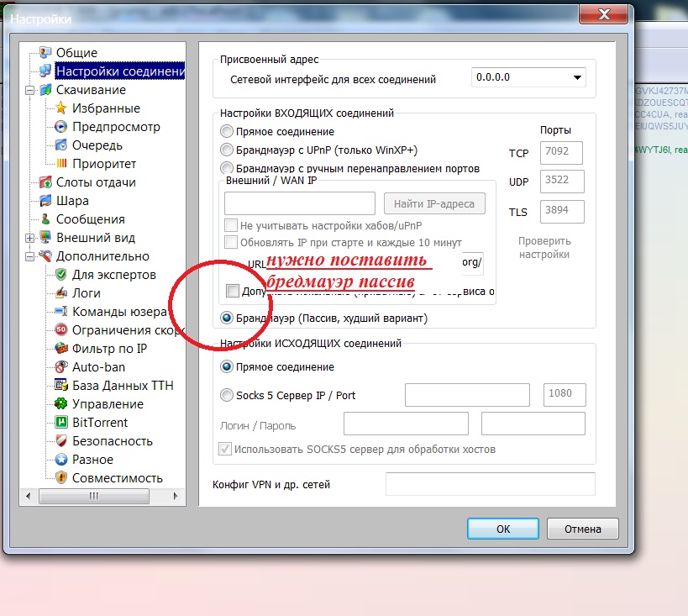Click the Избранные star icon
This screenshot has height=616, width=688.
tap(61, 108)
